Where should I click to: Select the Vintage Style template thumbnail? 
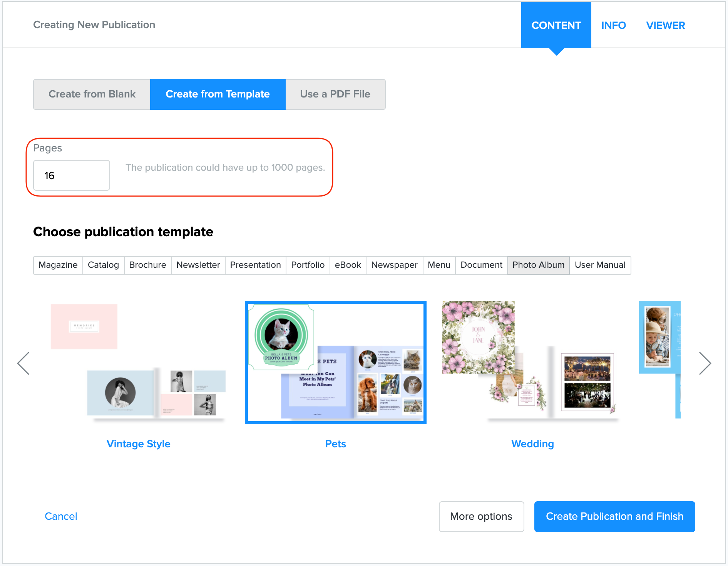point(138,362)
